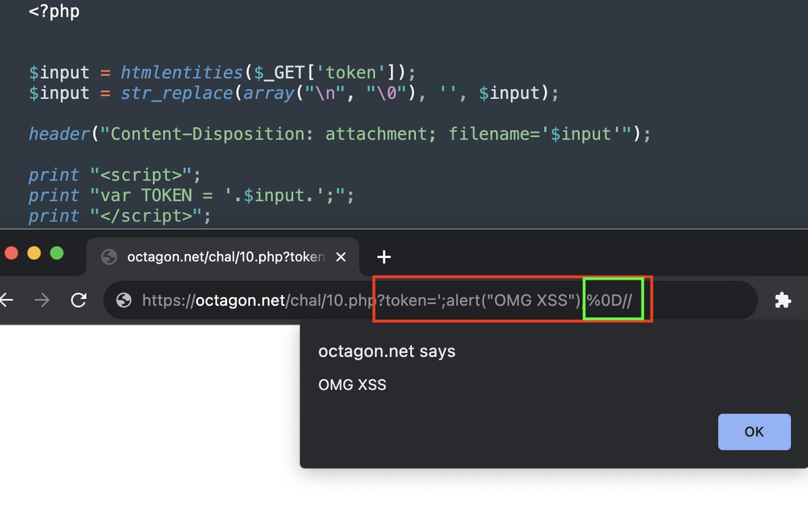This screenshot has width=808, height=532.
Task: Go back with the back arrow
Action: click(6, 300)
